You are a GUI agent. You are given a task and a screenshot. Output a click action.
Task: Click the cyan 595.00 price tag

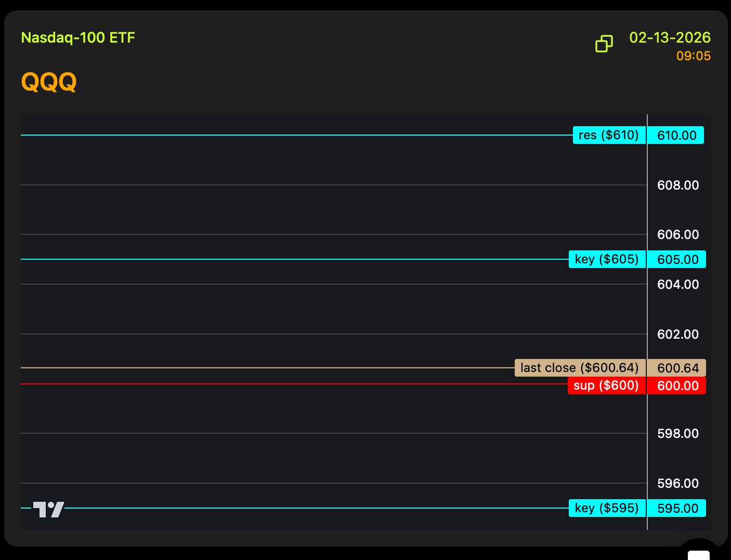[677, 508]
